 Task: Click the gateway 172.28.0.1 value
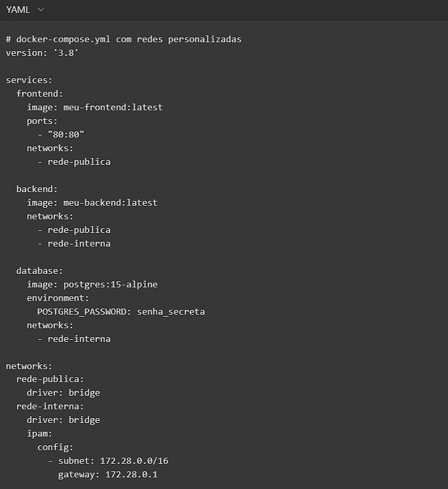[131, 475]
